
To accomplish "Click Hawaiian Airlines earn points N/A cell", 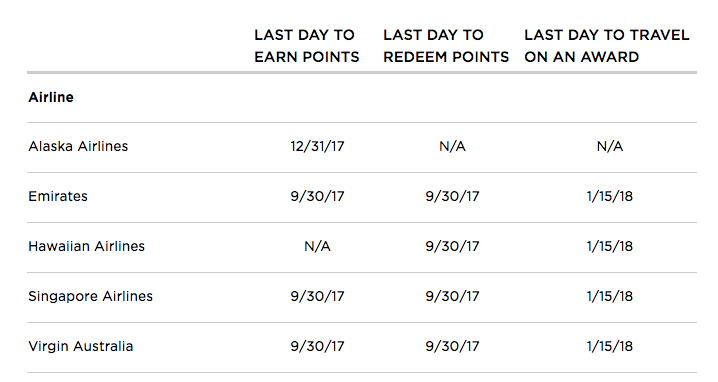I will coord(317,246).
